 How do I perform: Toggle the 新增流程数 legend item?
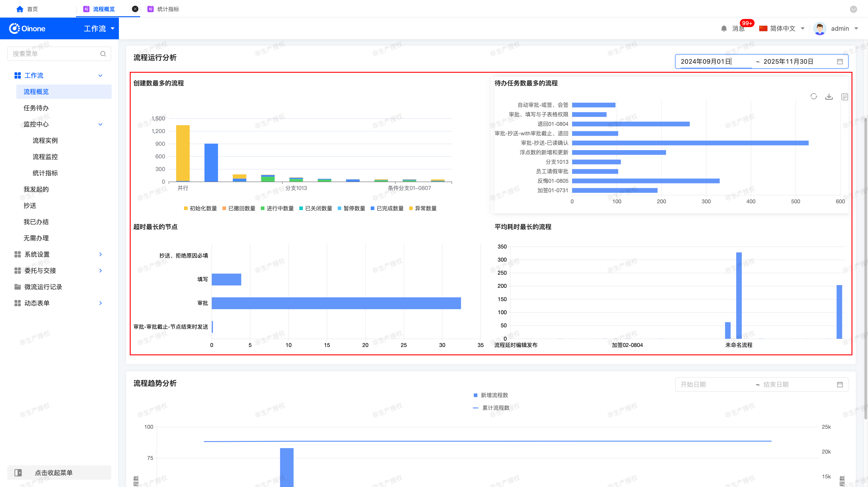point(491,395)
